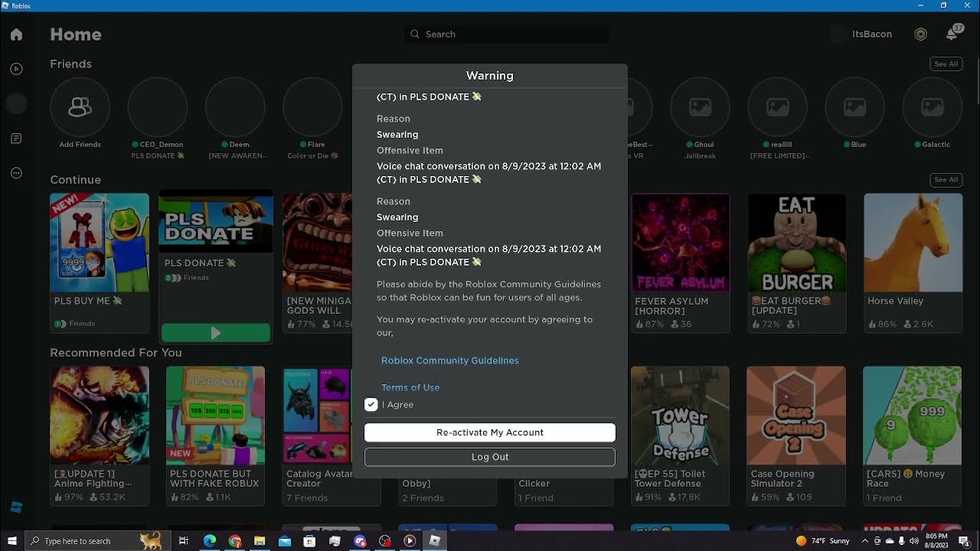Click the Robux hexagon icon
Image resolution: width=980 pixels, height=551 pixels.
(x=921, y=34)
